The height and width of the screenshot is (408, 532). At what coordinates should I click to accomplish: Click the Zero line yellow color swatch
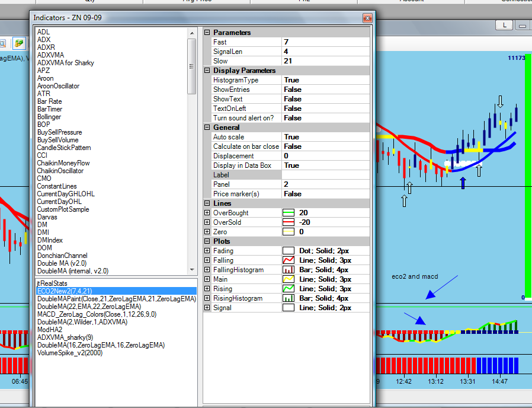pyautogui.click(x=288, y=232)
